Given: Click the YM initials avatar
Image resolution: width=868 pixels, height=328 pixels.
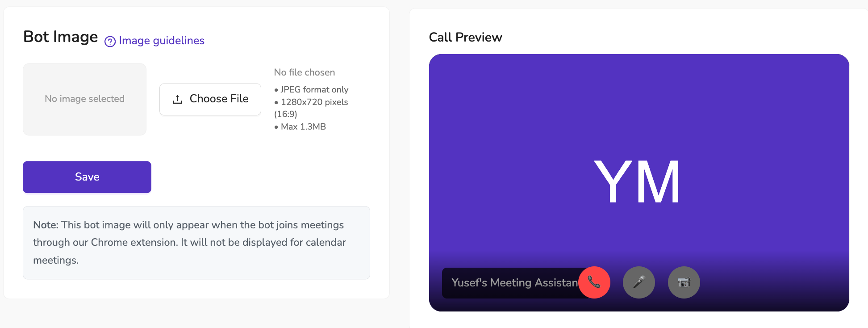Looking at the screenshot, I should (637, 182).
